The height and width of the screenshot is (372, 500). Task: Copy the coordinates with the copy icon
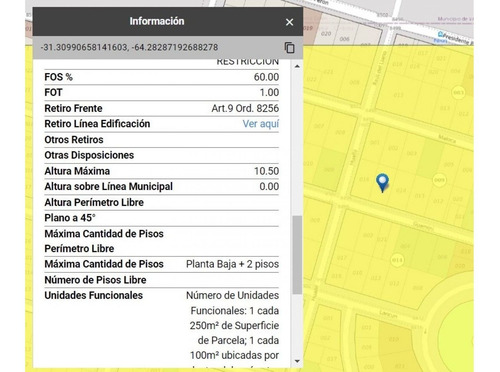[289, 48]
